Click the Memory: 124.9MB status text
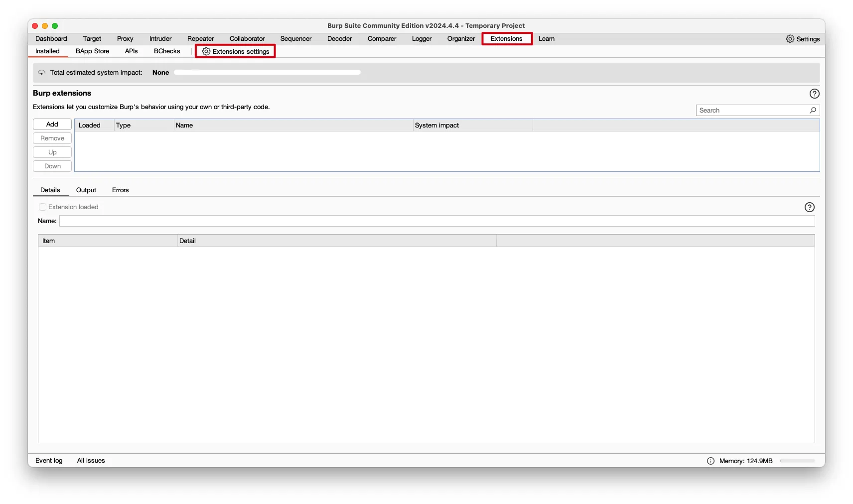The width and height of the screenshot is (853, 504). [746, 461]
